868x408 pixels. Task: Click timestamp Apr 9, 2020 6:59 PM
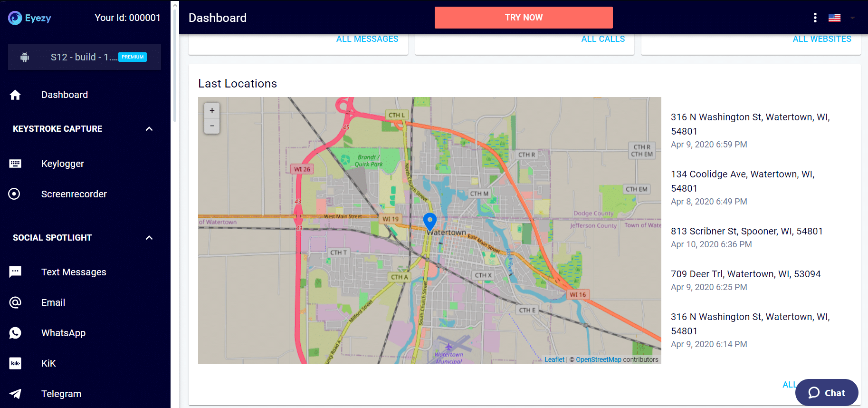point(709,145)
